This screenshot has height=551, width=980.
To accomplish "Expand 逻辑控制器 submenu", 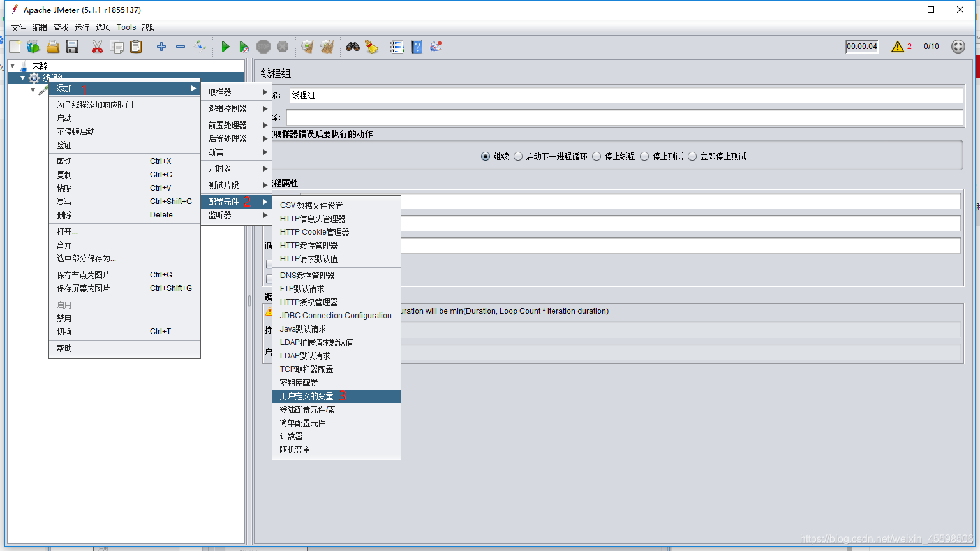I will pyautogui.click(x=237, y=108).
